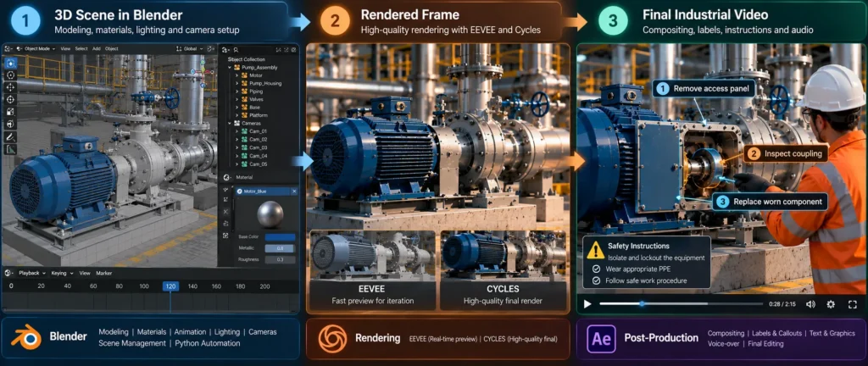Expand the Cam_02 item arrow
Viewport: 868px width, 366px height.
237,140
